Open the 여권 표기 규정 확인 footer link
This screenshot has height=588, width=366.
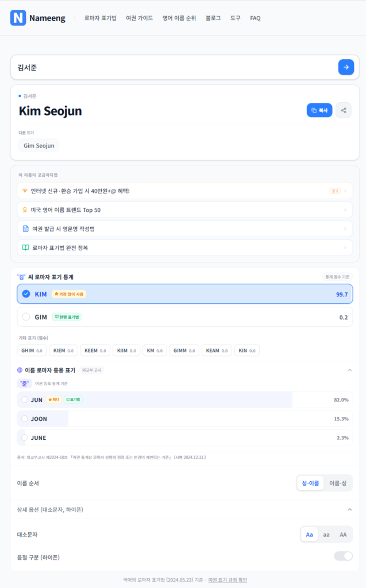click(233, 579)
